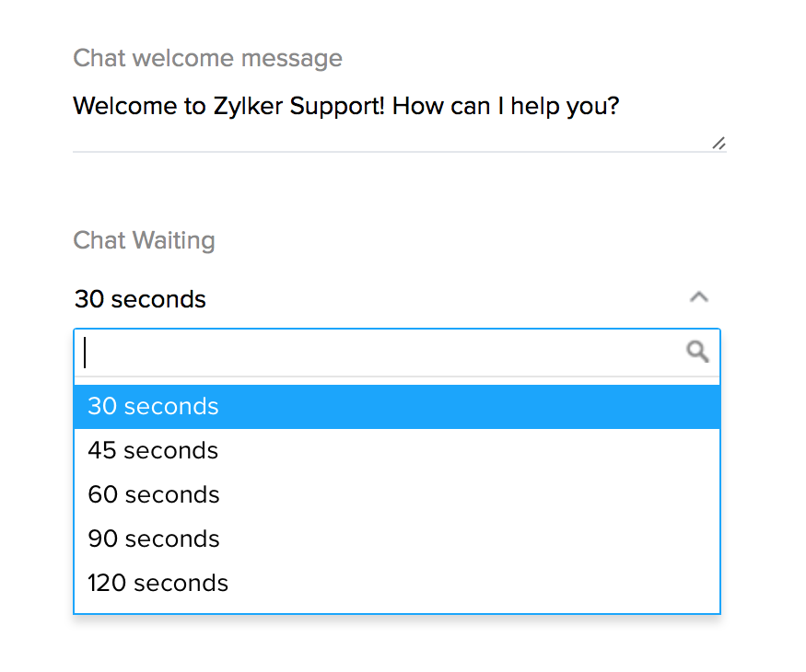Choose 45 seconds from the list

pos(153,451)
